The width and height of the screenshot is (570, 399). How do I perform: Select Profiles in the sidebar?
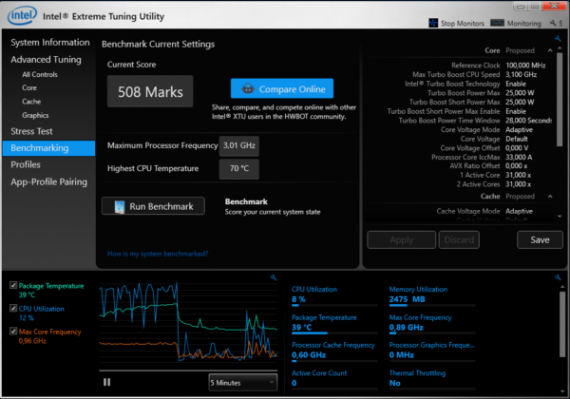point(25,165)
